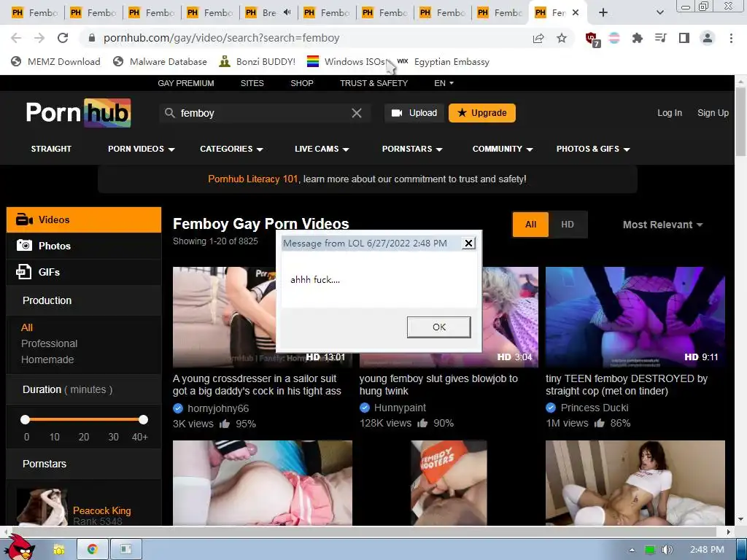
Task: Click the Upload button
Action: tap(414, 113)
